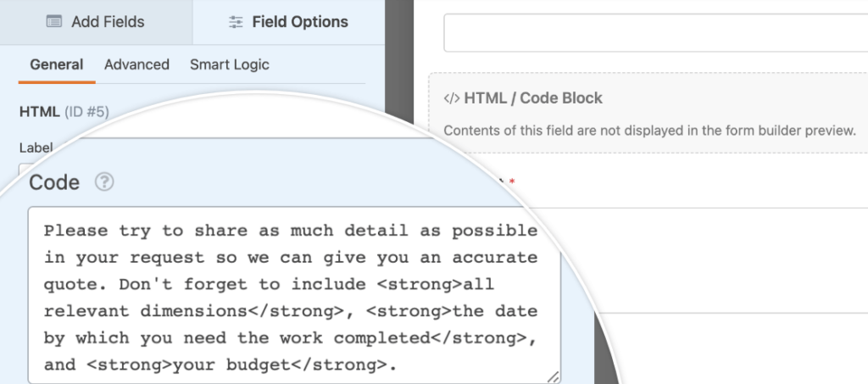This screenshot has height=384, width=868.
Task: Click the Field Options sliders icon
Action: pyautogui.click(x=236, y=23)
